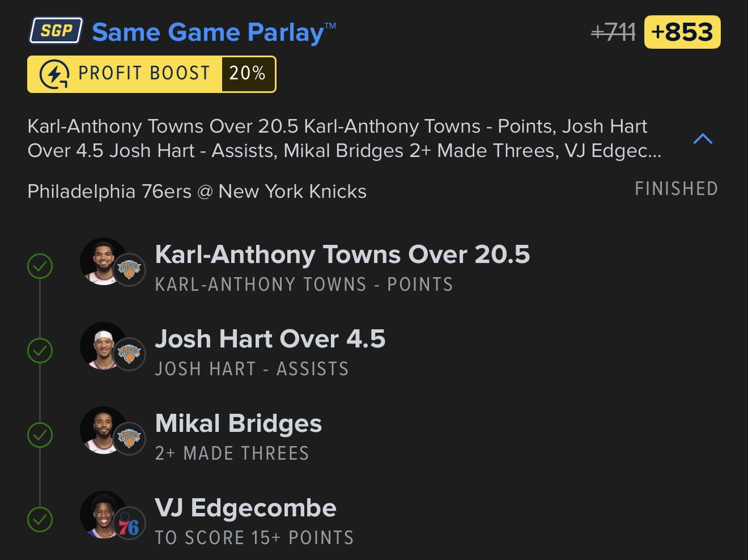Click the profit boost lightning icon
This screenshot has width=748, height=560.
point(54,74)
